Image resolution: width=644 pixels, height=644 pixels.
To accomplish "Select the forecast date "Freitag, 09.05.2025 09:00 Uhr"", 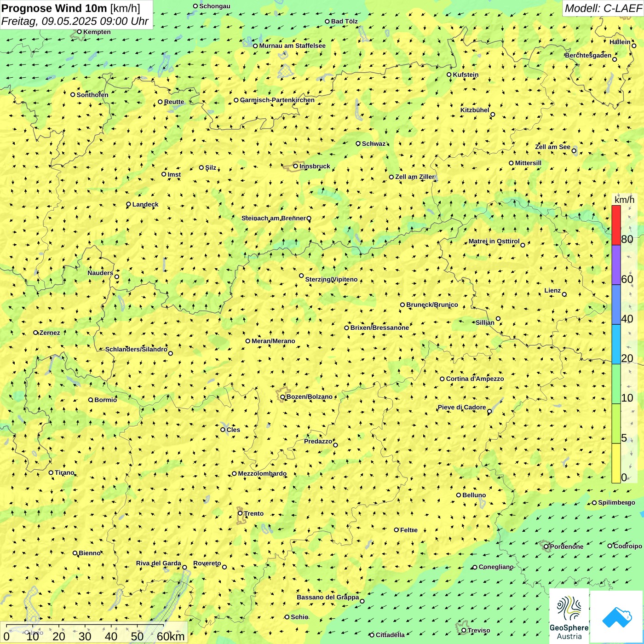I will tap(75, 21).
